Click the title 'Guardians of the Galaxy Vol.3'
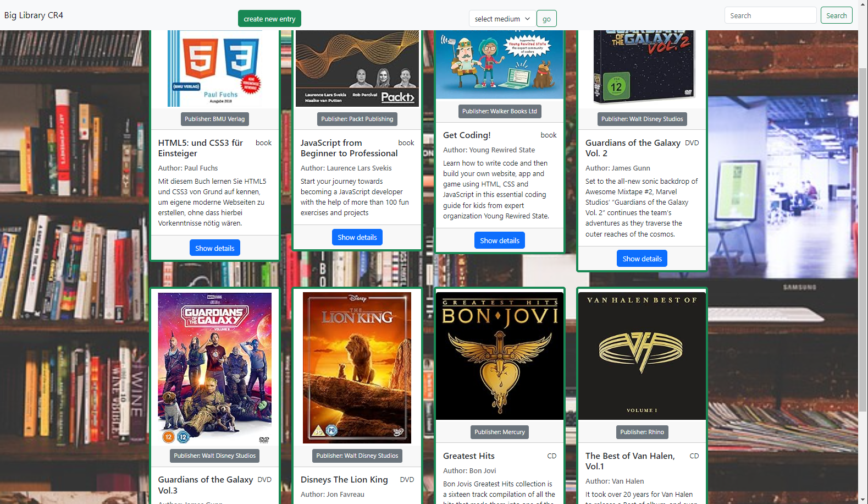The height and width of the screenshot is (504, 868). click(206, 485)
